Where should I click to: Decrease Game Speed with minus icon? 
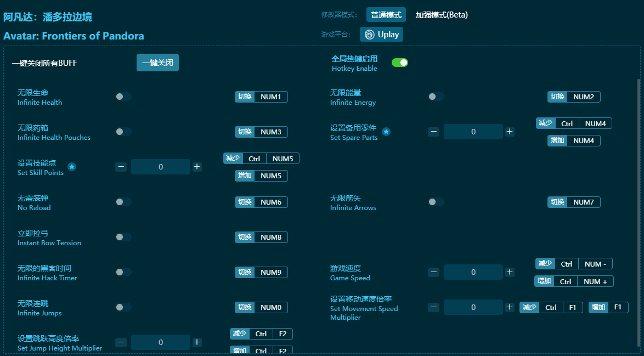(x=434, y=272)
